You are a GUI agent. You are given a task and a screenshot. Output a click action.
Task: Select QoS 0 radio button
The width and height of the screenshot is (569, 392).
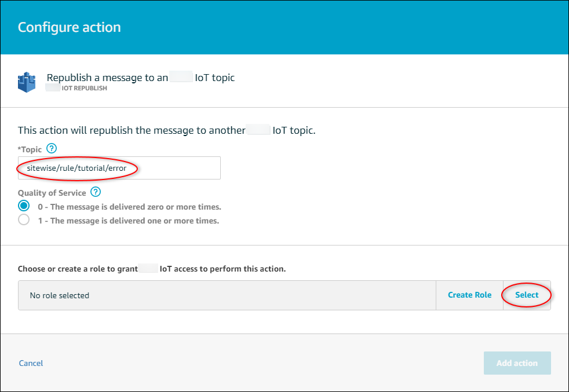tap(24, 206)
